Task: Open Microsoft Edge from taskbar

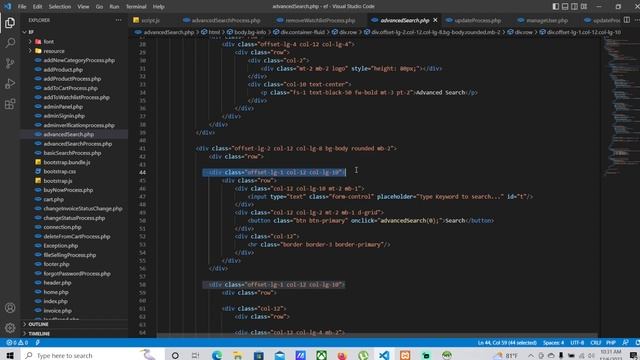Action: click(217, 356)
